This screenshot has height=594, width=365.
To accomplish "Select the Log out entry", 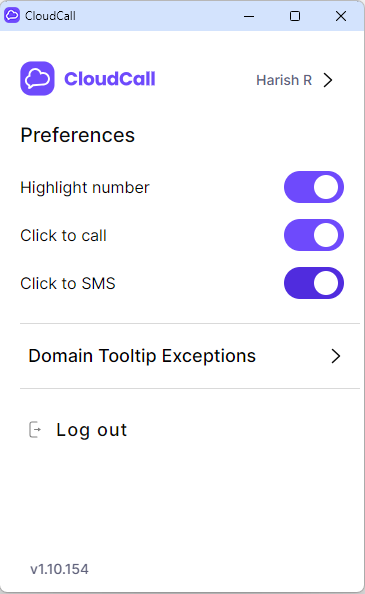I will coord(78,430).
